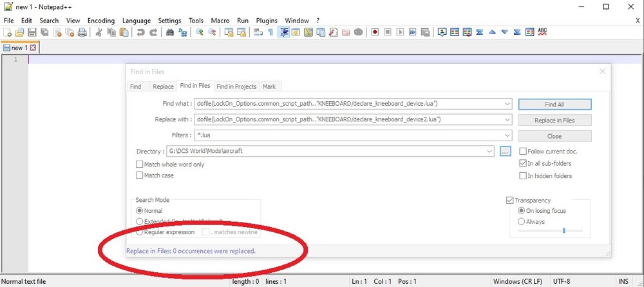Viewport: 644px width, 287px height.
Task: Open the Language menu
Action: [137, 21]
